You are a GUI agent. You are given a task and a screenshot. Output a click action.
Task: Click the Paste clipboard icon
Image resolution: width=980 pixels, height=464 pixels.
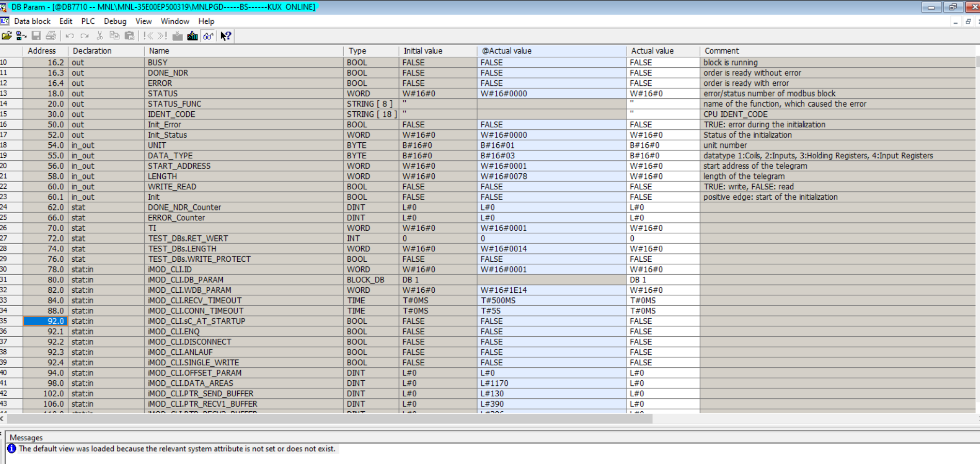(x=130, y=36)
